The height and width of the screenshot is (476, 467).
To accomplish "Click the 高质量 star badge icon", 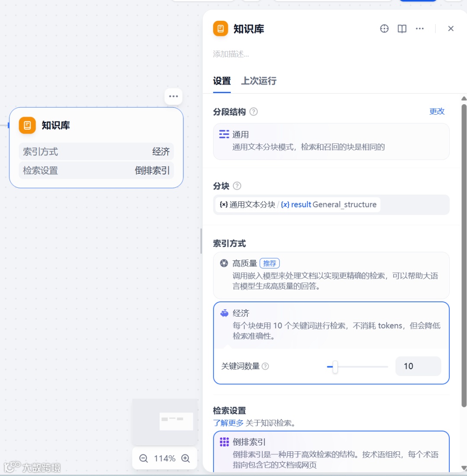I will point(224,263).
